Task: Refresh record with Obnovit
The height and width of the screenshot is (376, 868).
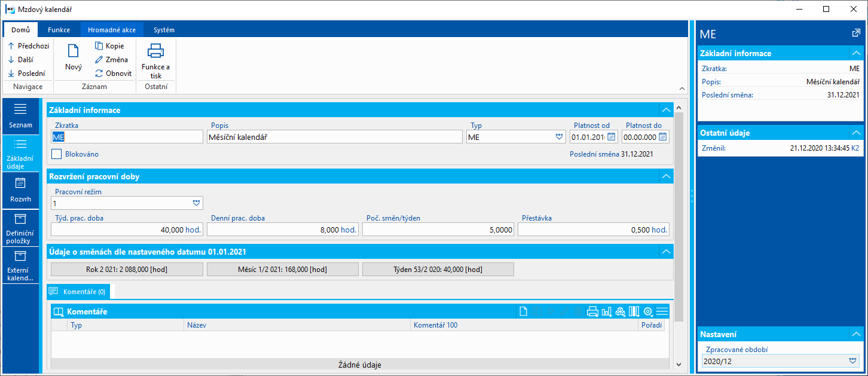Action: 114,74
